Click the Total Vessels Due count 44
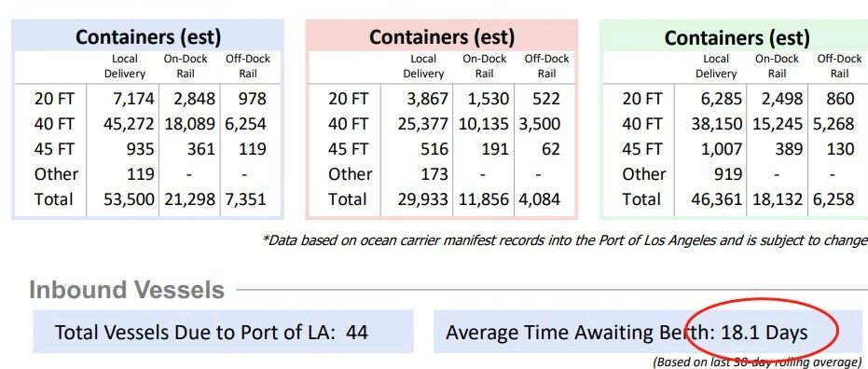This screenshot has width=868, height=369. coord(356,333)
